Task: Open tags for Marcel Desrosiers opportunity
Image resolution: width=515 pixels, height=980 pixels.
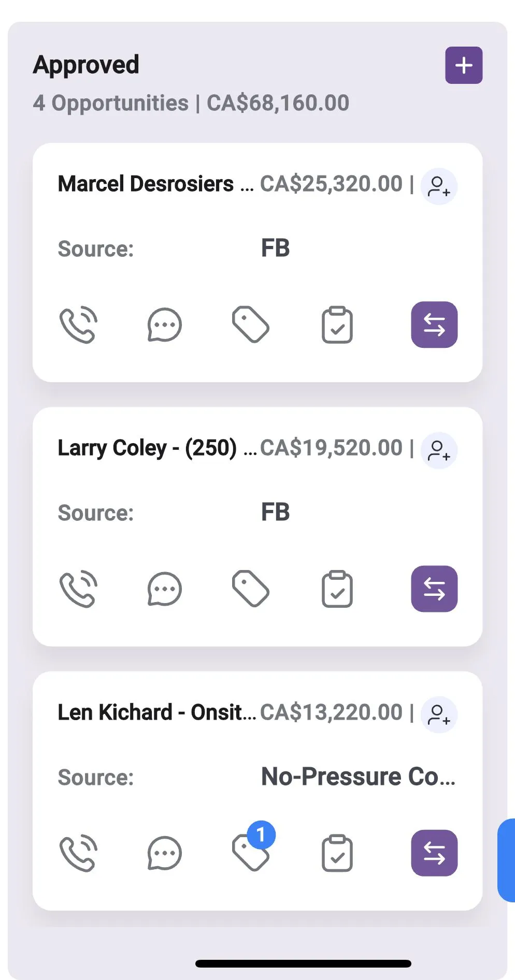Action: [250, 325]
